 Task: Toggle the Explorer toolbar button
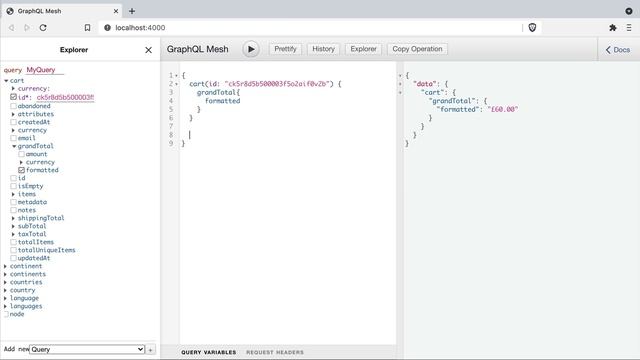[x=363, y=49]
